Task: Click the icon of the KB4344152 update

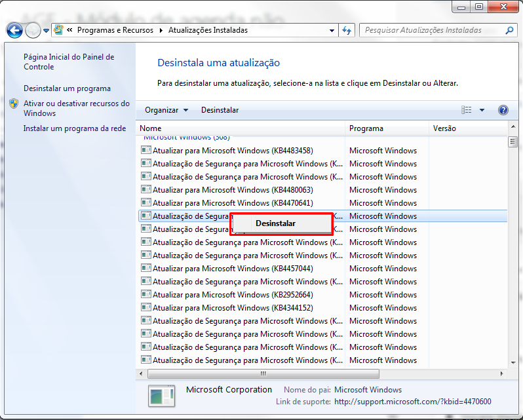Action: (145, 307)
